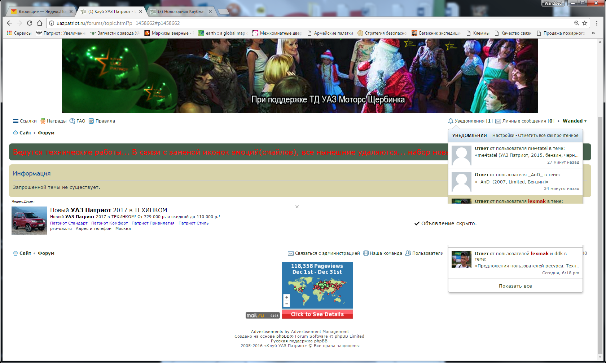606x364 pixels.
Task: Open Личные сообщения private messages
Action: pos(524,121)
